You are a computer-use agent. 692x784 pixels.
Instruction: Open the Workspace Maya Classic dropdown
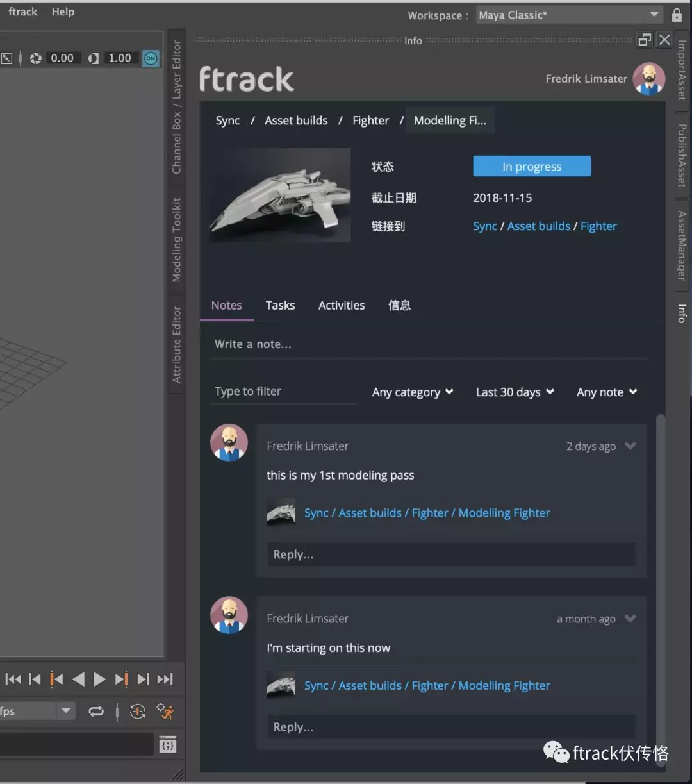click(x=569, y=15)
